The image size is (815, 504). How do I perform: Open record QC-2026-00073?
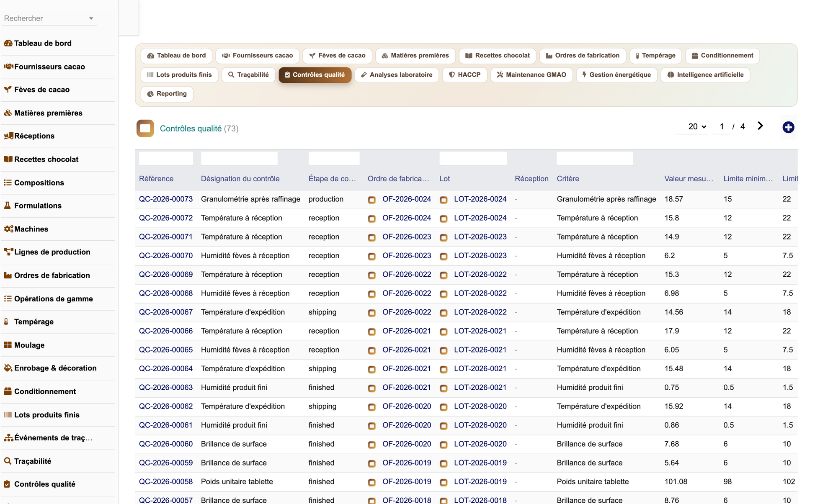pos(166,199)
